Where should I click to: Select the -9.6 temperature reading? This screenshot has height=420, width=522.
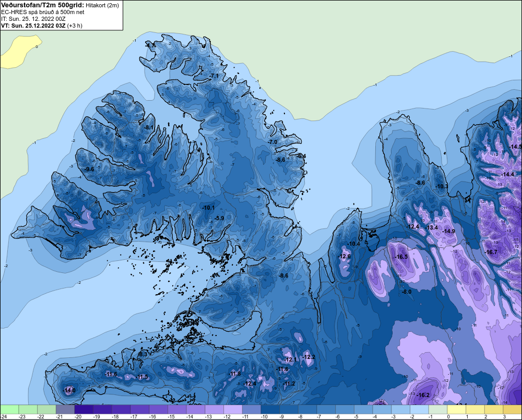89,169
